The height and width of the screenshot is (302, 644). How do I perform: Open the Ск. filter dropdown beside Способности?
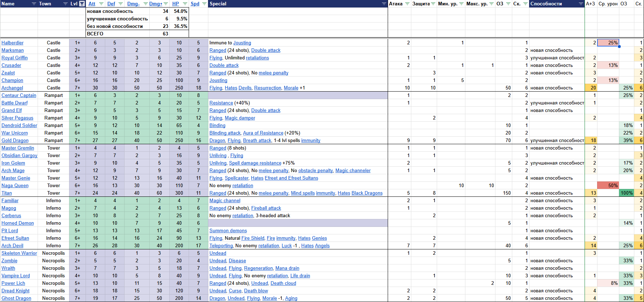526,4
